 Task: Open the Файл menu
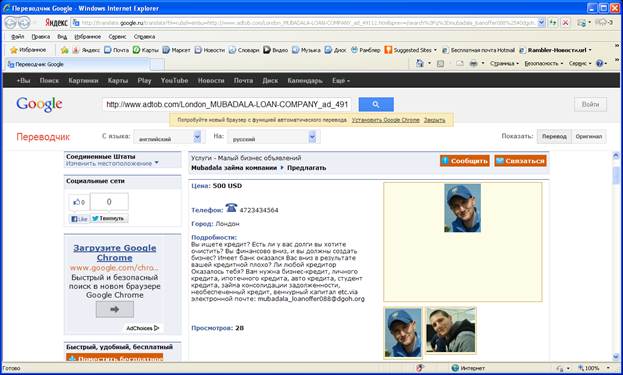17,37
